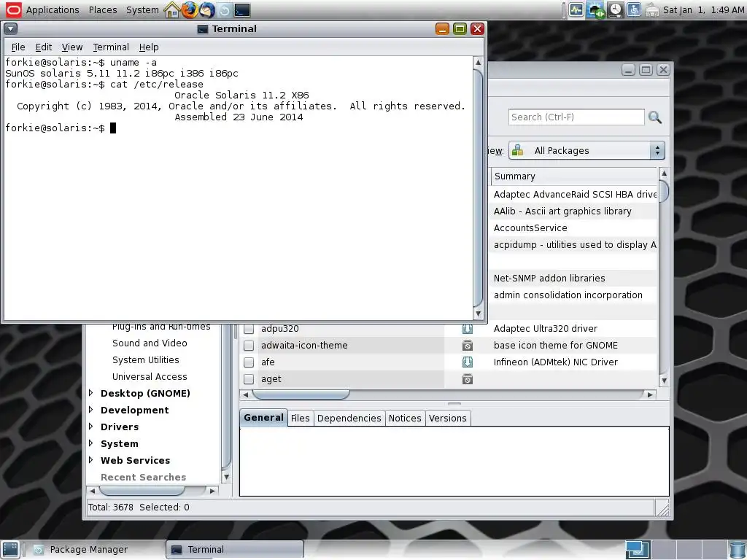Viewport: 747px width, 560px height.
Task: Click the category sidebar scroll-down arrow
Action: pos(226,477)
